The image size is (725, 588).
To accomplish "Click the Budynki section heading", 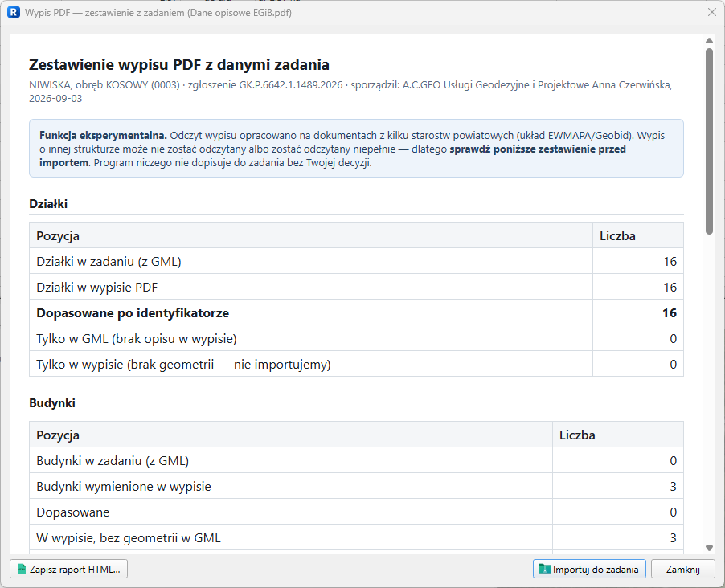I will click(51, 403).
